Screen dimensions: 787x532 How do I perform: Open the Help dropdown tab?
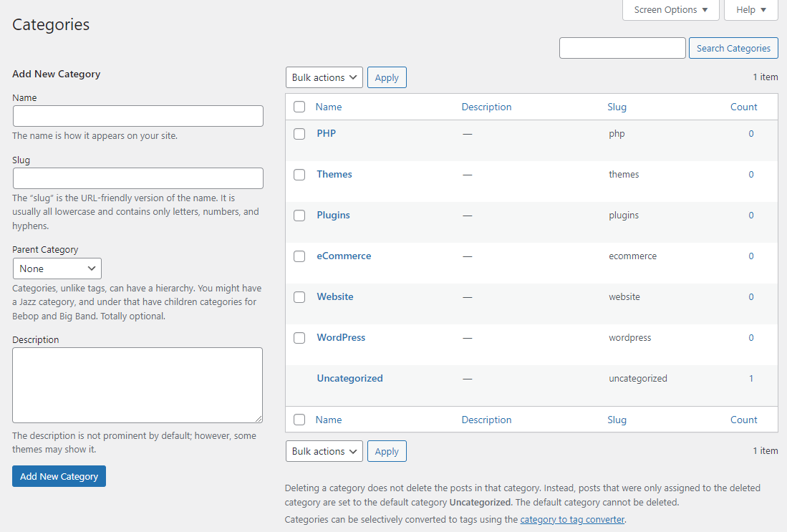click(751, 10)
